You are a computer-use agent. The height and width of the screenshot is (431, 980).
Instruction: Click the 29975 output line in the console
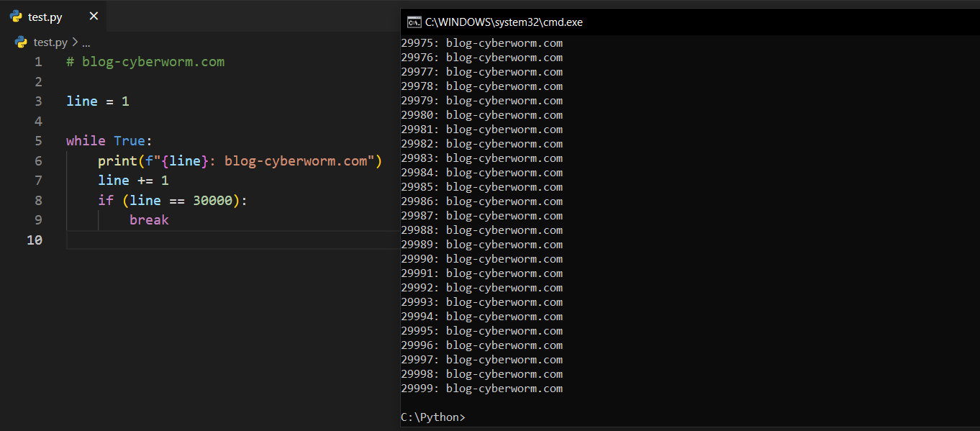coord(481,43)
